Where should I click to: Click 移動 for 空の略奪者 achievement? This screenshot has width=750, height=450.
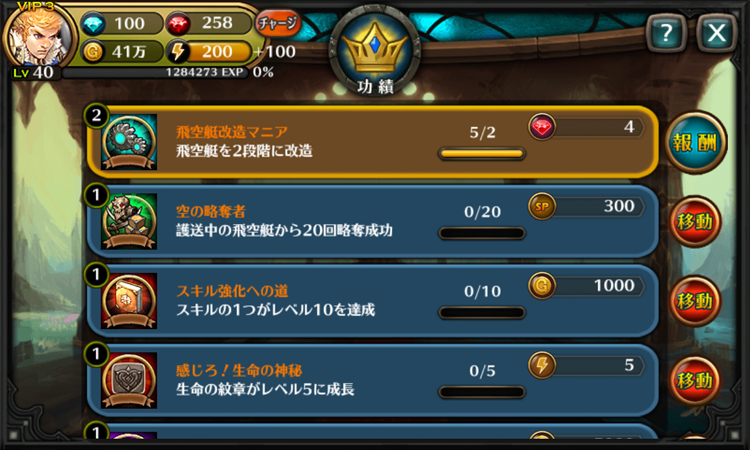pos(695,221)
